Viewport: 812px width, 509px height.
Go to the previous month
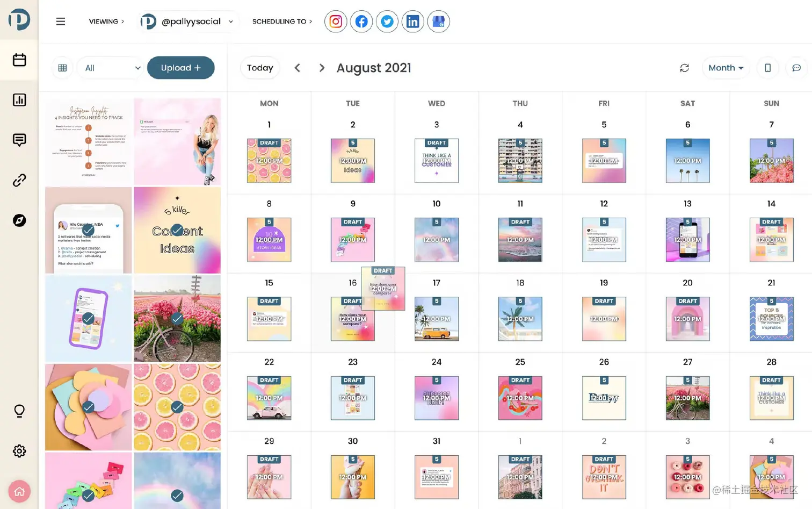297,68
